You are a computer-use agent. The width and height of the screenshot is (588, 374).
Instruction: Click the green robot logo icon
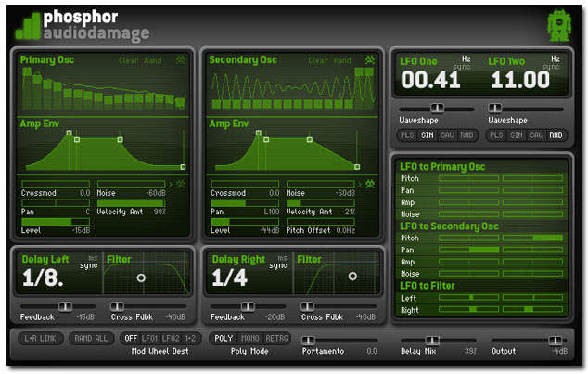tap(558, 25)
